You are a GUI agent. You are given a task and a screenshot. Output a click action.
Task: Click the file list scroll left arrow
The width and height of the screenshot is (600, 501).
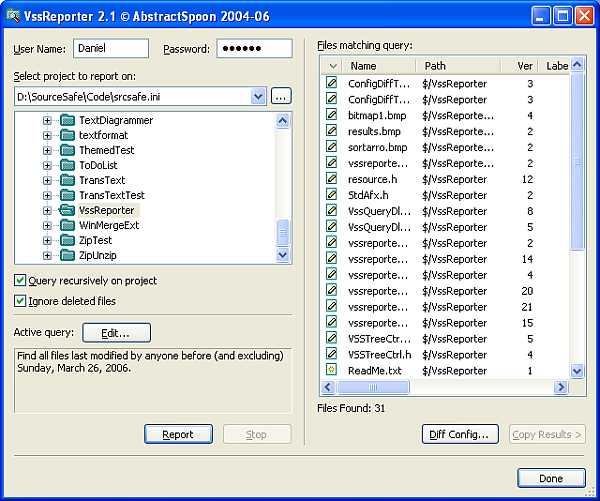point(328,387)
